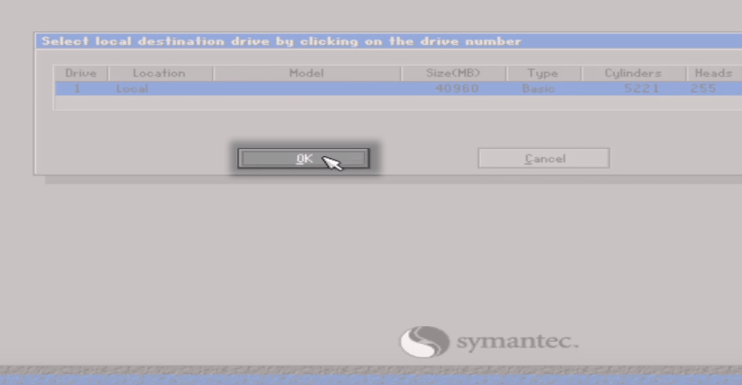This screenshot has width=742, height=385.
Task: Confirm drive selection with OK button
Action: [303, 158]
